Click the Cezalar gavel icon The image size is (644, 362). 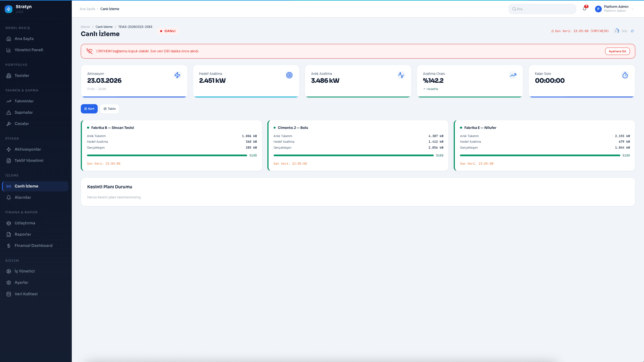(x=8, y=124)
